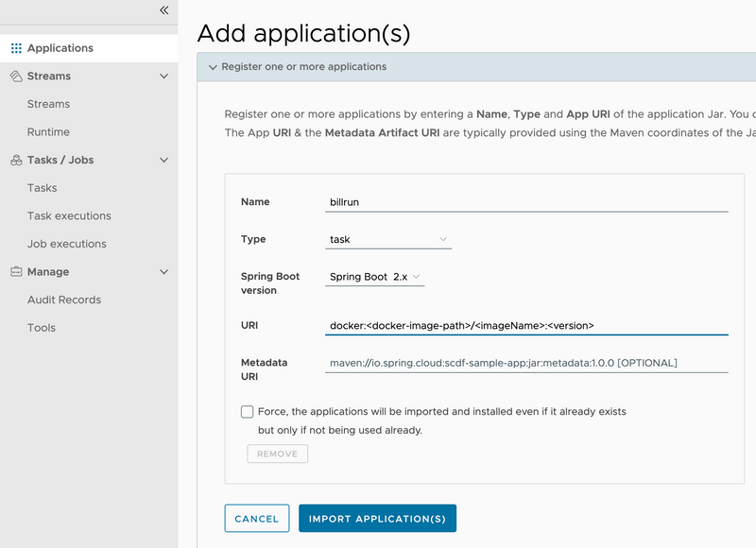
Task: Open the Spring Boot version dropdown
Action: [x=374, y=277]
